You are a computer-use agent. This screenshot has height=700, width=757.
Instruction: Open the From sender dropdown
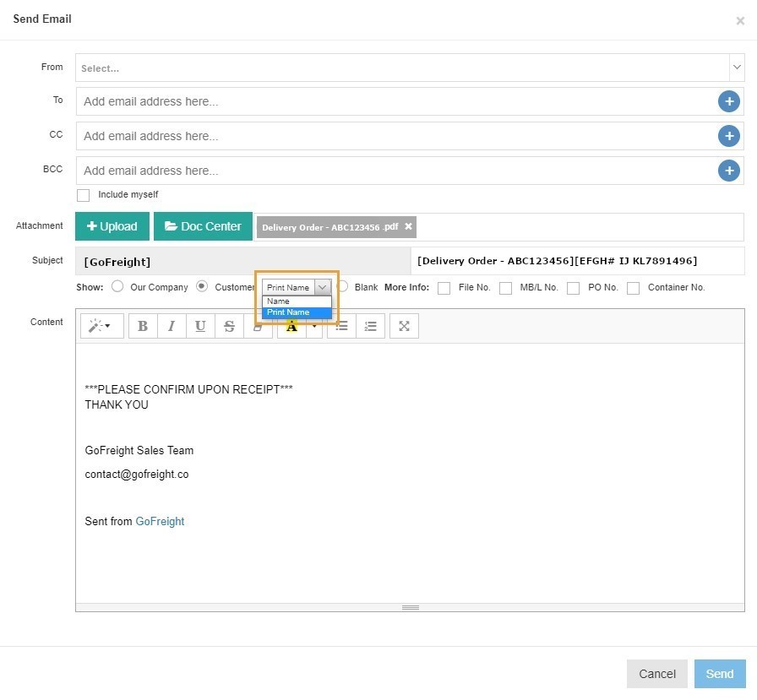pyautogui.click(x=736, y=68)
